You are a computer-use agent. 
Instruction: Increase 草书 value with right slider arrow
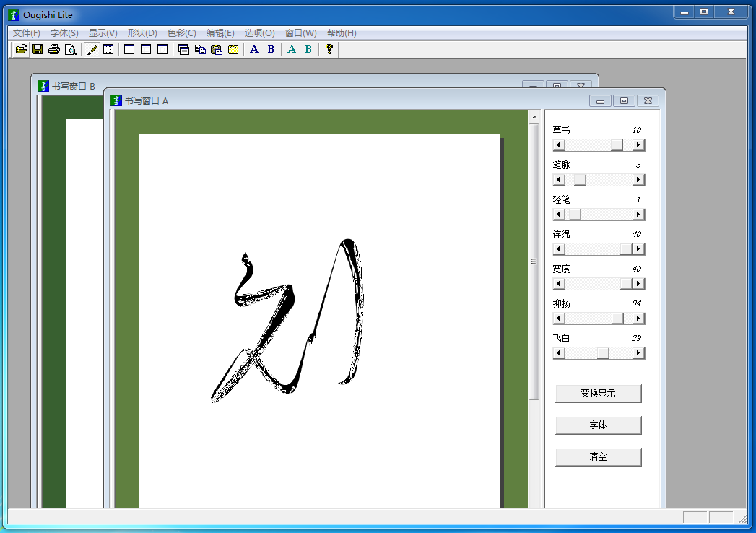coord(638,144)
